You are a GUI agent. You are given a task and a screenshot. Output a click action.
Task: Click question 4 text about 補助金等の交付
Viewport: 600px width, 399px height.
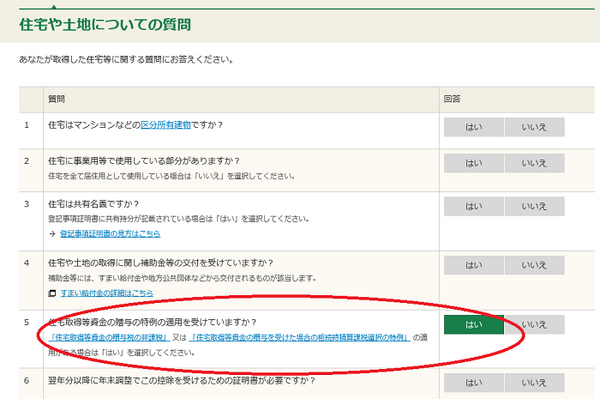pos(161,263)
